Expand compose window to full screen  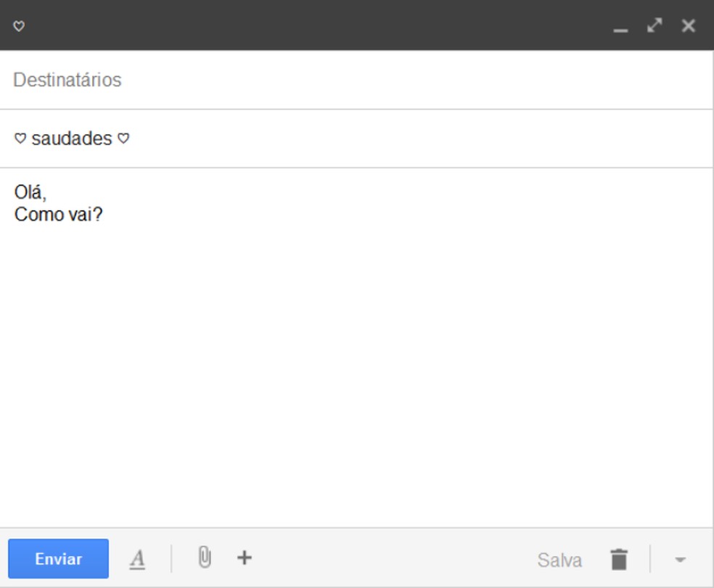(x=654, y=26)
